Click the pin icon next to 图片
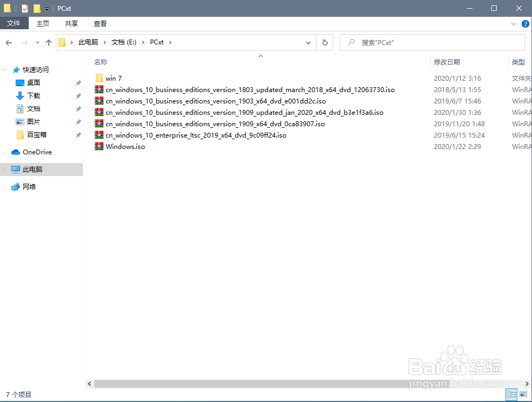 point(79,122)
